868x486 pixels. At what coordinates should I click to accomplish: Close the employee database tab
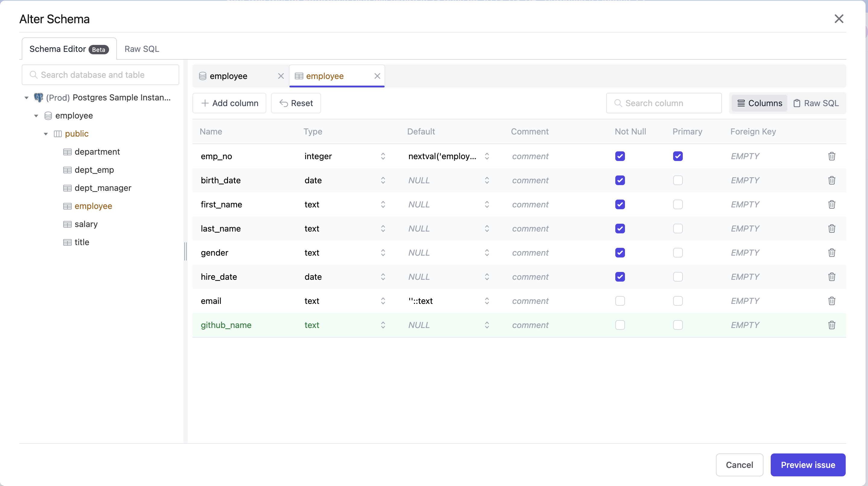pyautogui.click(x=281, y=76)
